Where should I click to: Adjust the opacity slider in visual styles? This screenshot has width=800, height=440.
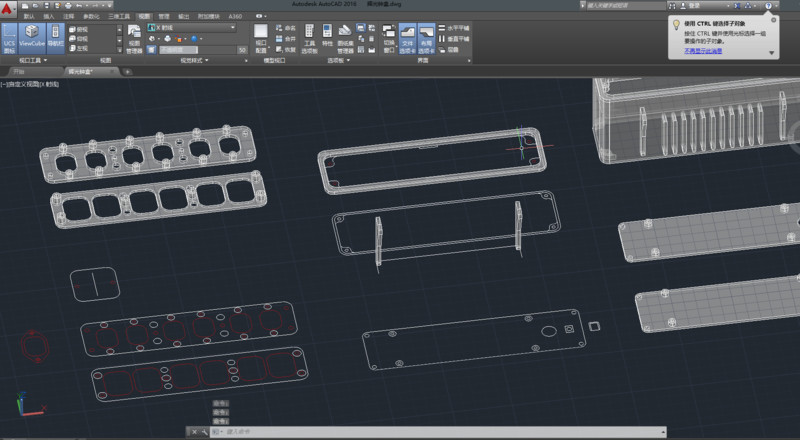point(195,49)
